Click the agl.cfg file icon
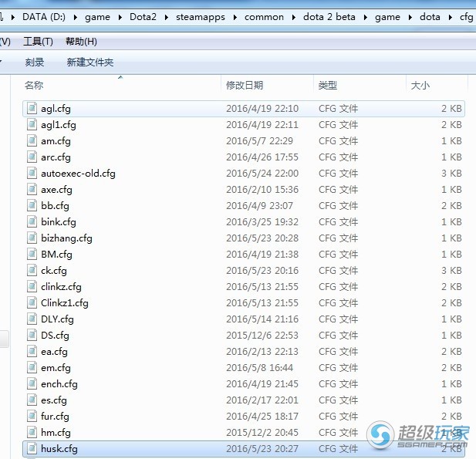Viewport: 476px width, 459px height. (x=32, y=108)
